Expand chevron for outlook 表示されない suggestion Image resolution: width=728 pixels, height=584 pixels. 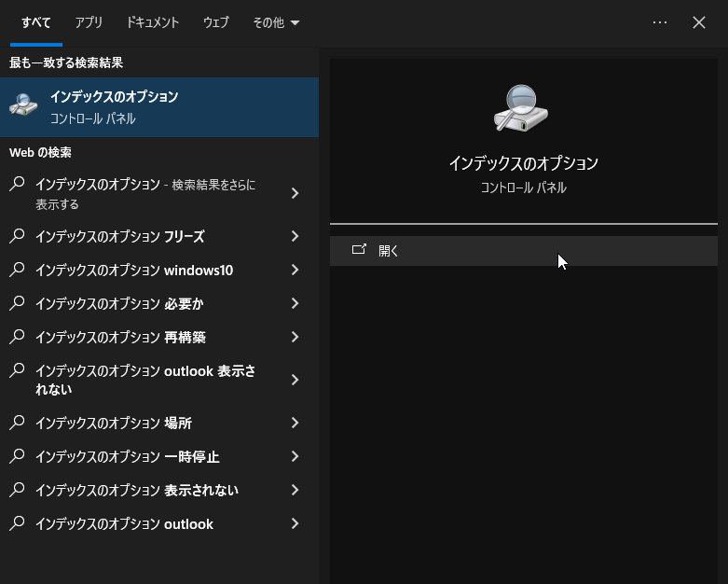click(x=295, y=380)
